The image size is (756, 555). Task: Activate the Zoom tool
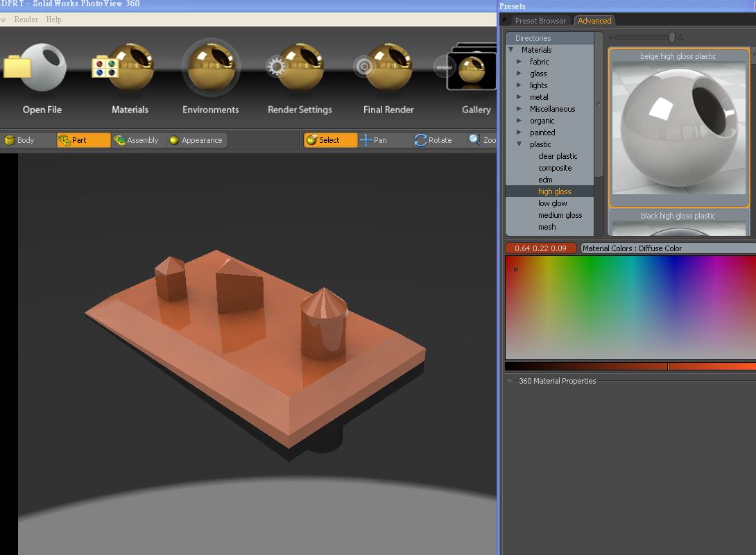pyautogui.click(x=482, y=140)
